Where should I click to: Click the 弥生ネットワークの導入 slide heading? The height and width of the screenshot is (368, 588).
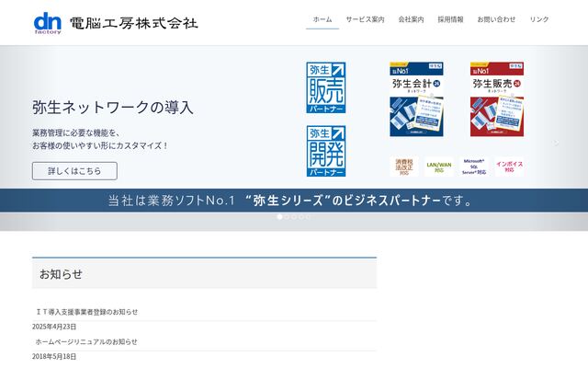(x=113, y=108)
